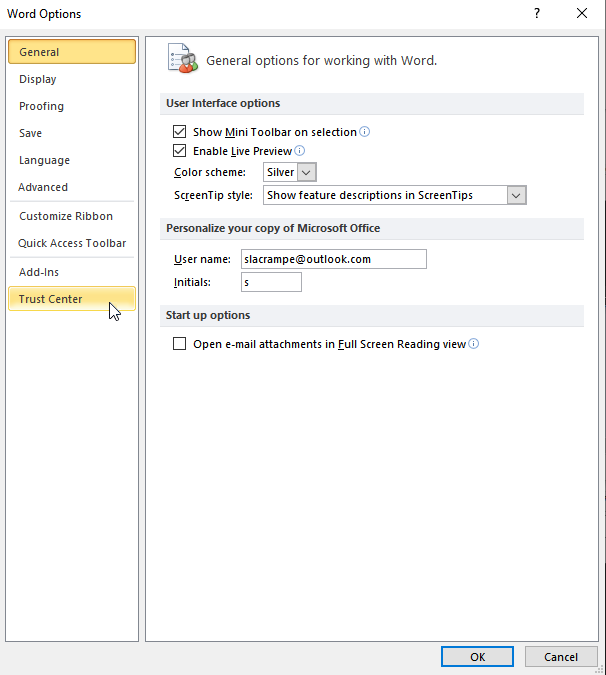
Task: Click the Cancel button
Action: pos(561,656)
